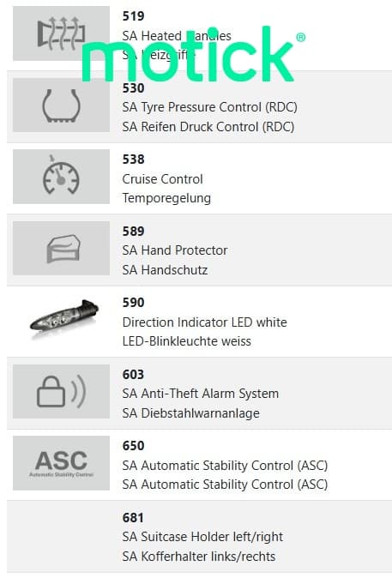392x584 pixels.
Task: Select Direction Indicator LED white text
Action: pos(204,322)
